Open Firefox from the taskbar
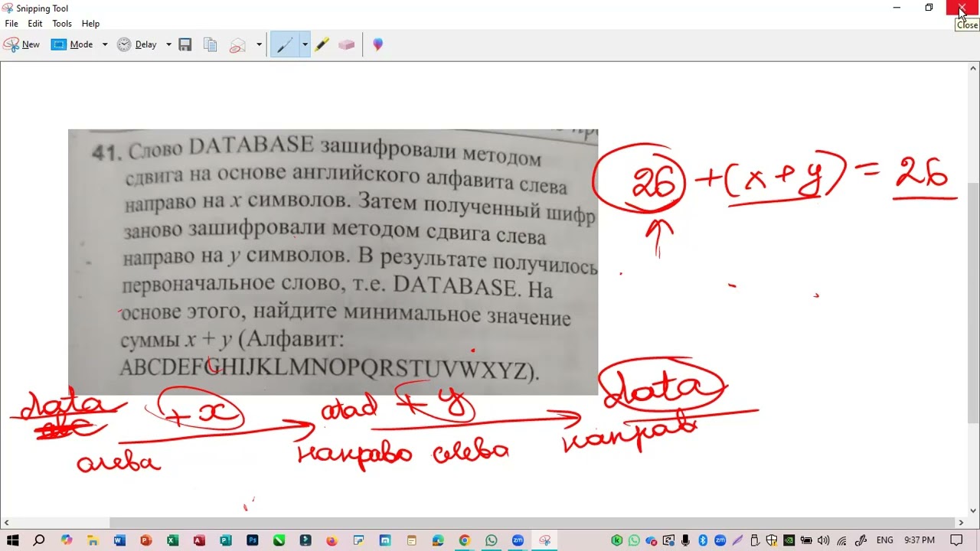Screen dimensions: 980x551 [x=332, y=540]
